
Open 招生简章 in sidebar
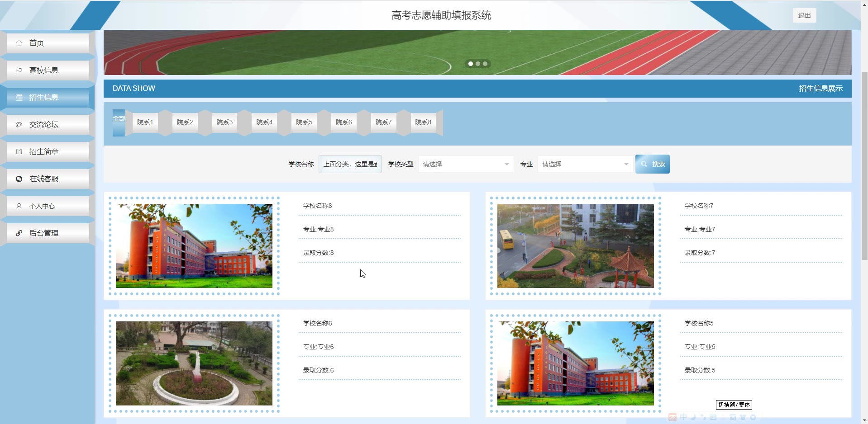pyautogui.click(x=48, y=151)
